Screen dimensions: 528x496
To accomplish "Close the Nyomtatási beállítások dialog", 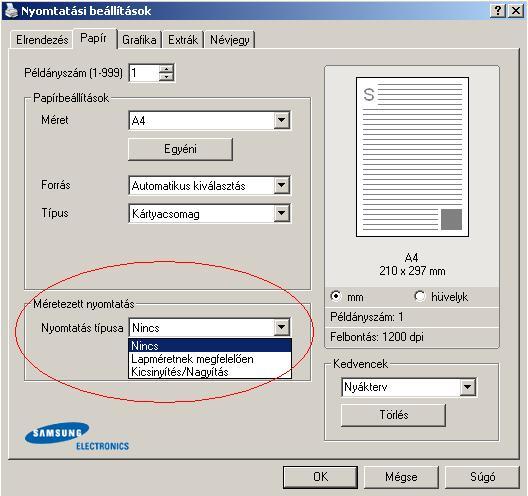I will pyautogui.click(x=516, y=11).
